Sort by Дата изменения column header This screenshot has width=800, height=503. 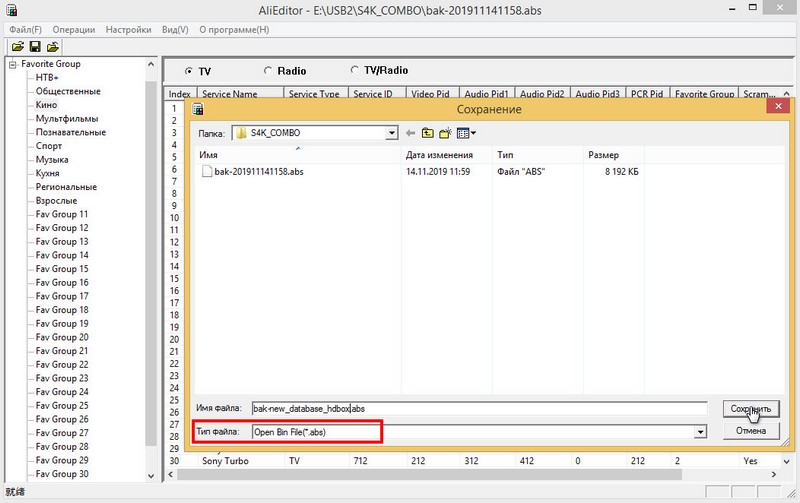click(x=447, y=155)
